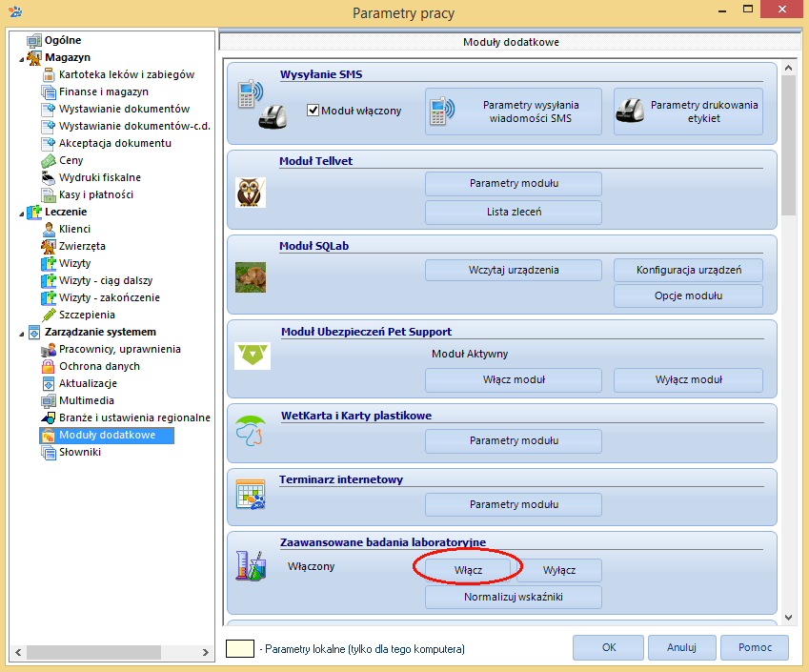The image size is (809, 672).
Task: Open Konfiguracja urządzeń
Action: click(688, 270)
